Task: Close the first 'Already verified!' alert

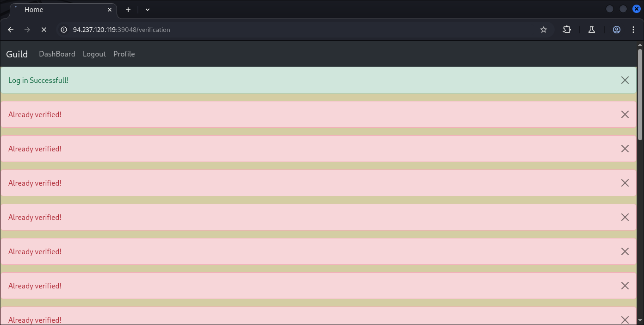Action: [x=625, y=114]
